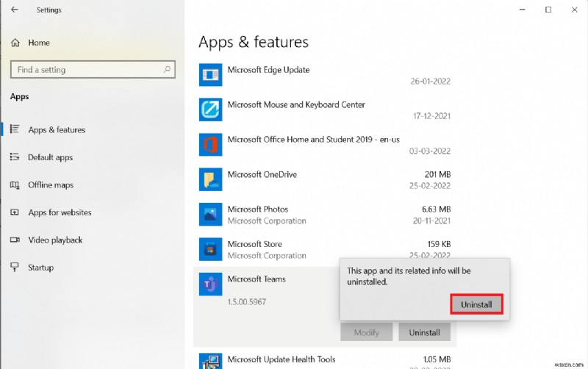This screenshot has height=369, width=588.
Task: Click Teams version 1.5.00.5967 text
Action: point(247,302)
